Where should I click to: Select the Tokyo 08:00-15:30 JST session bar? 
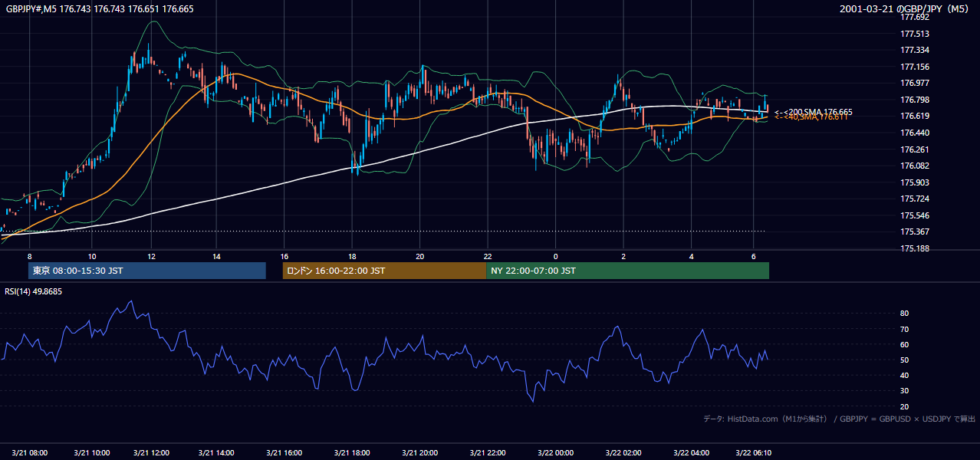pyautogui.click(x=146, y=271)
